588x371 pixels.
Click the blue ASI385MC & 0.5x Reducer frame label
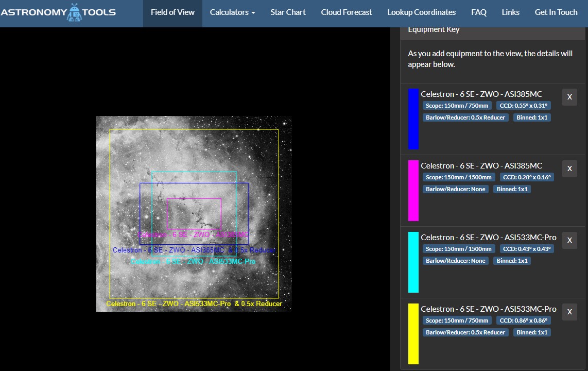click(194, 250)
